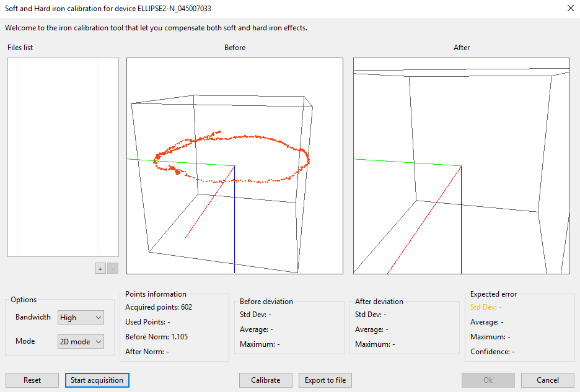Click the Files list box
The width and height of the screenshot is (580, 392).
[x=63, y=157]
